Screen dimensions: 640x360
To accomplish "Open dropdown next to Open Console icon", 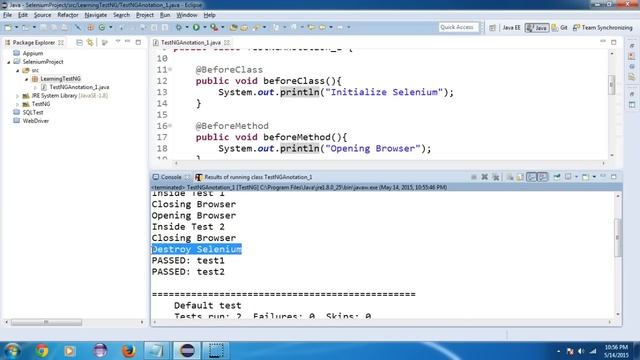I will tap(594, 177).
